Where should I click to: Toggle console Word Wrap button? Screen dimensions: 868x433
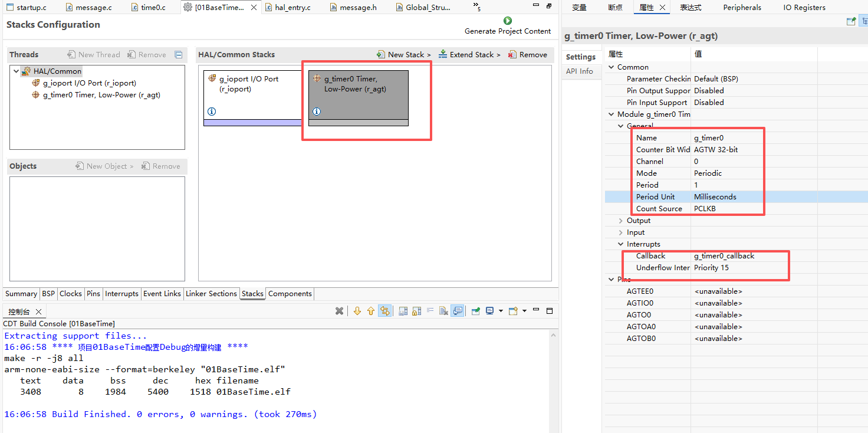click(430, 311)
